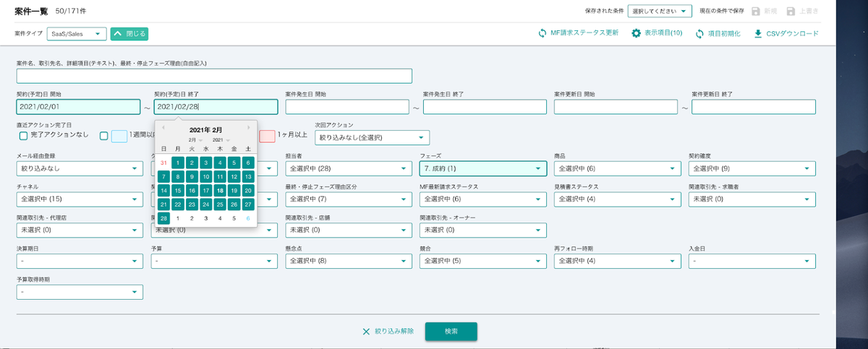
Task: Go to previous month in calendar
Action: [x=163, y=128]
